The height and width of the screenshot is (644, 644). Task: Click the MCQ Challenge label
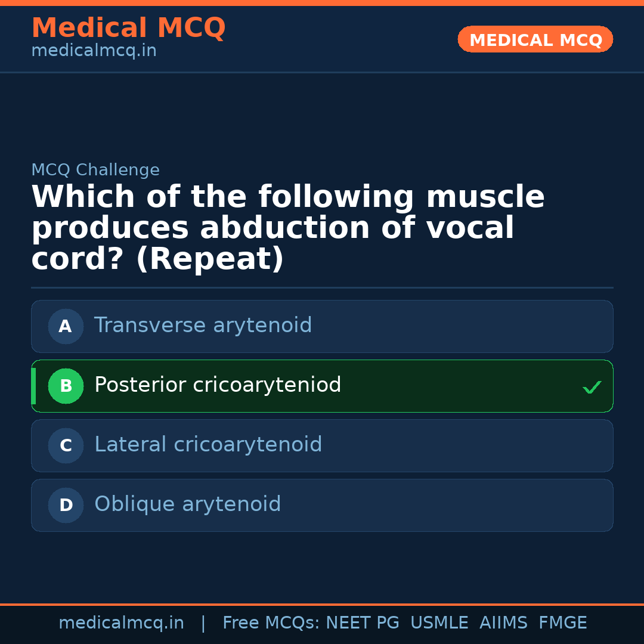click(95, 170)
